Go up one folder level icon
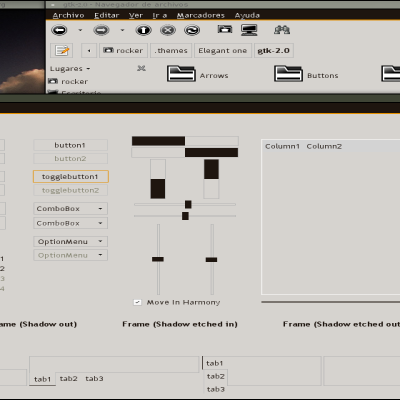 click(144, 30)
